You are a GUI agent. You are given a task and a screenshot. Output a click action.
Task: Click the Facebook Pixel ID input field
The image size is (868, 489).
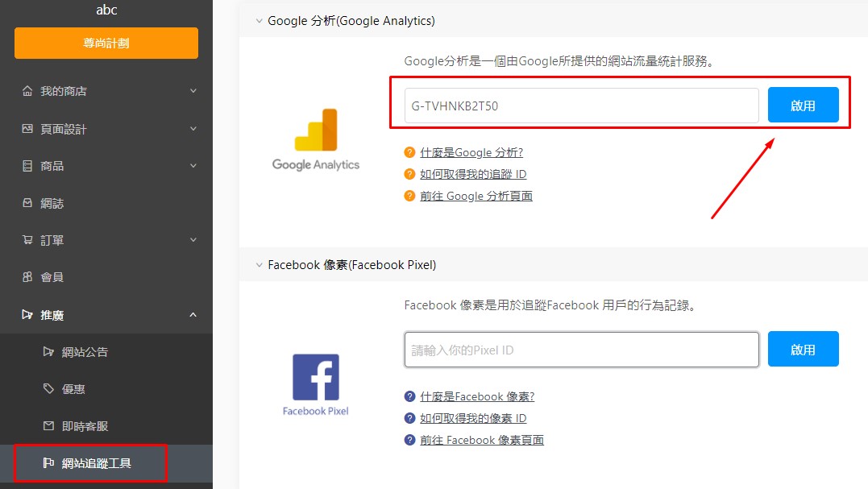pos(581,350)
